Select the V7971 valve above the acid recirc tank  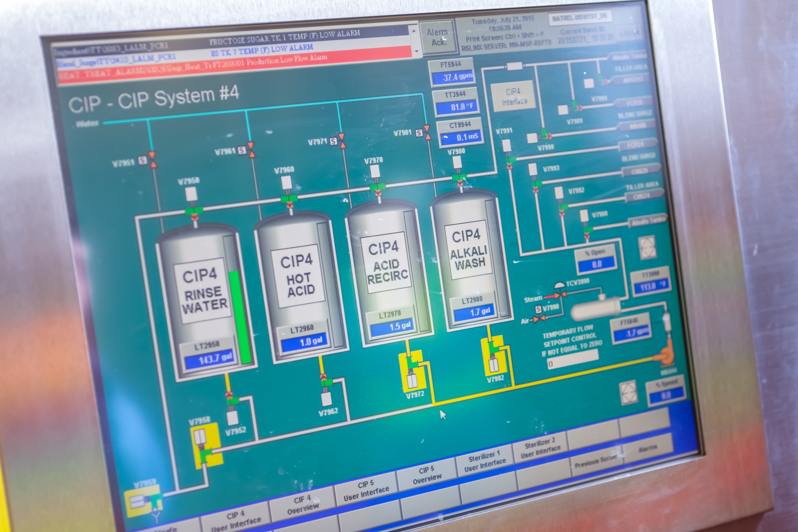[x=342, y=140]
